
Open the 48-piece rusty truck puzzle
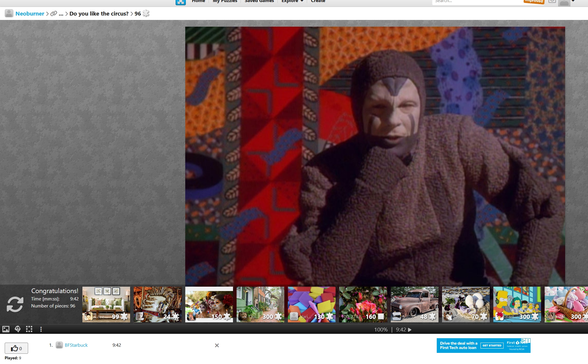pos(414,305)
